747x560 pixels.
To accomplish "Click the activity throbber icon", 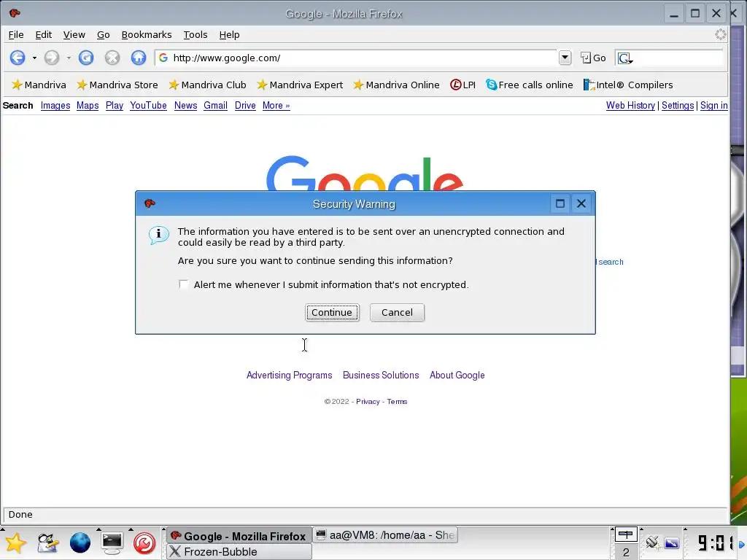I will pos(720,34).
